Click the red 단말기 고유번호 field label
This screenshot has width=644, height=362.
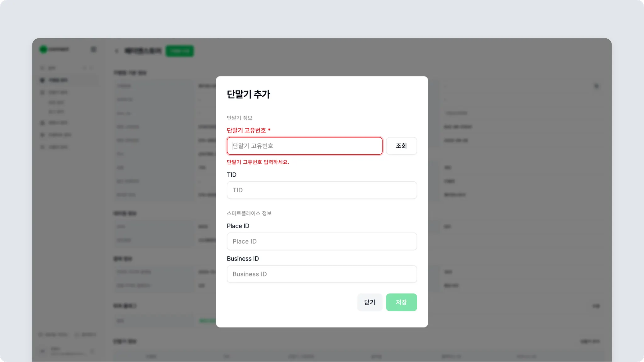click(247, 130)
